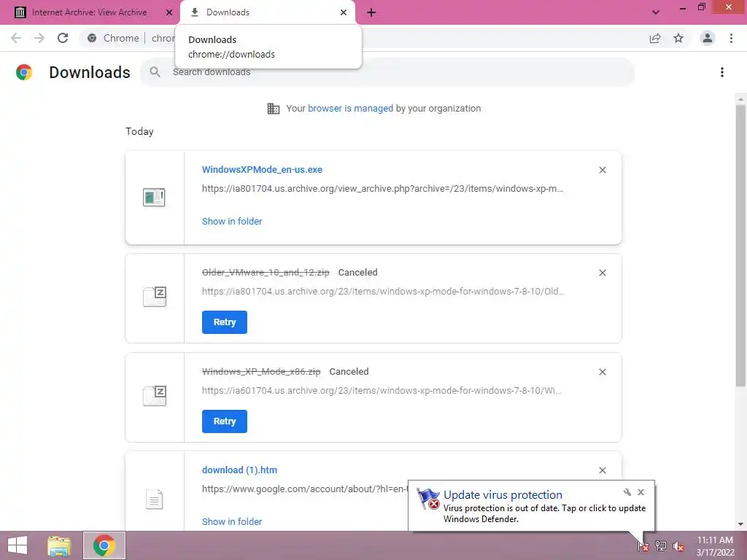Open the profile avatar menu

tap(708, 38)
